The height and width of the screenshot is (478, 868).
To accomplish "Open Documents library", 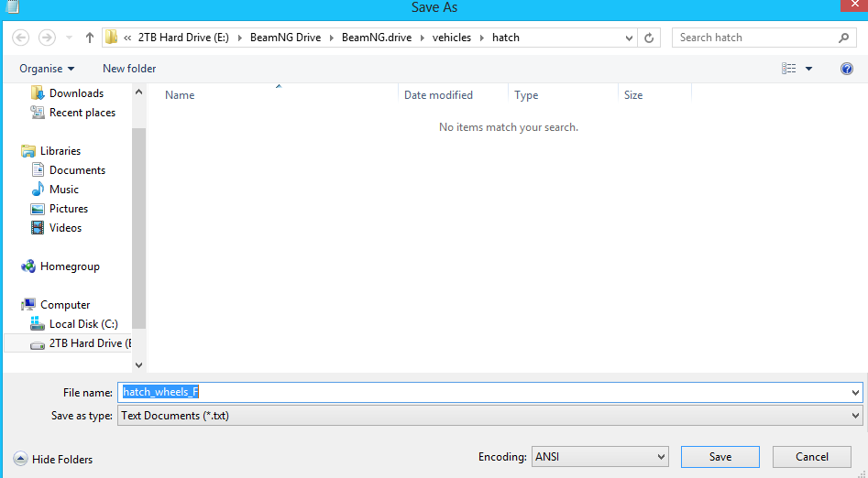I will tap(78, 170).
